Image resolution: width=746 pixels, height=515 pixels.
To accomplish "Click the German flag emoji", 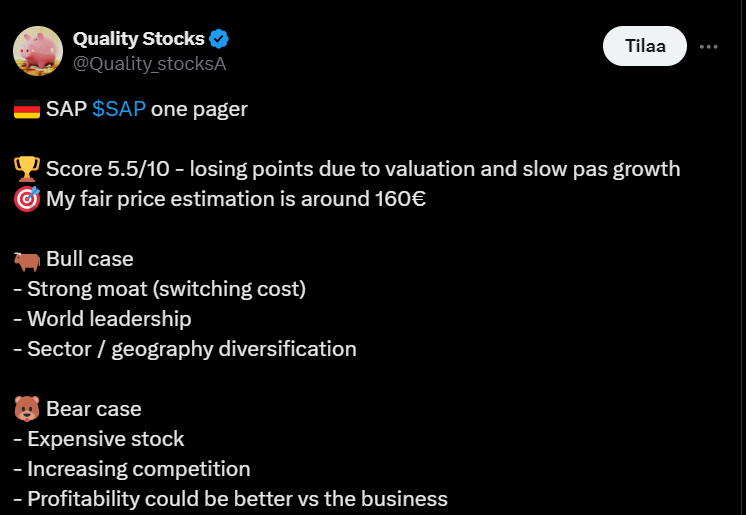I will click(27, 109).
